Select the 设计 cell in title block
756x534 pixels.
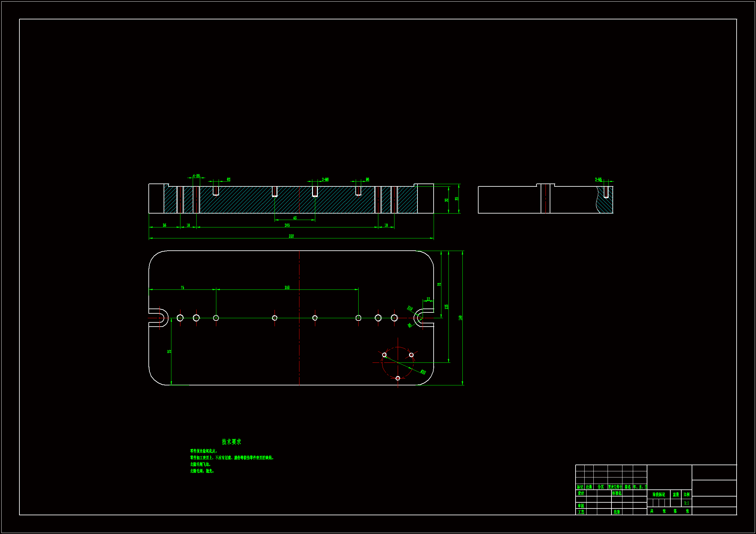(581, 494)
